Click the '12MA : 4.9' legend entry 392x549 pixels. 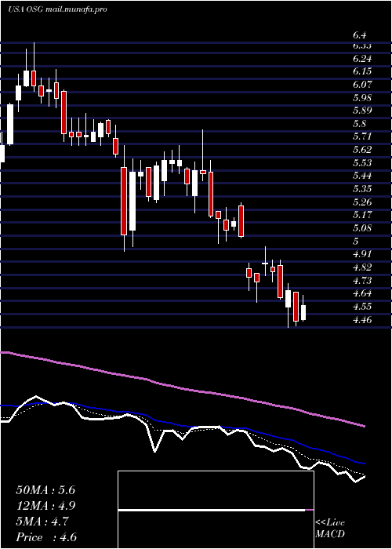(x=46, y=506)
